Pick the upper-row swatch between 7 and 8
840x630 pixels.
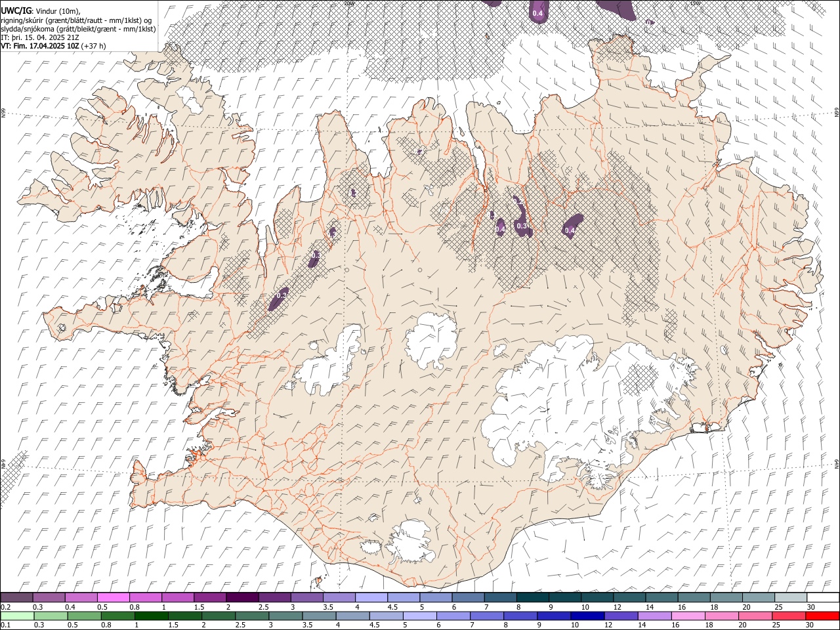(500, 597)
